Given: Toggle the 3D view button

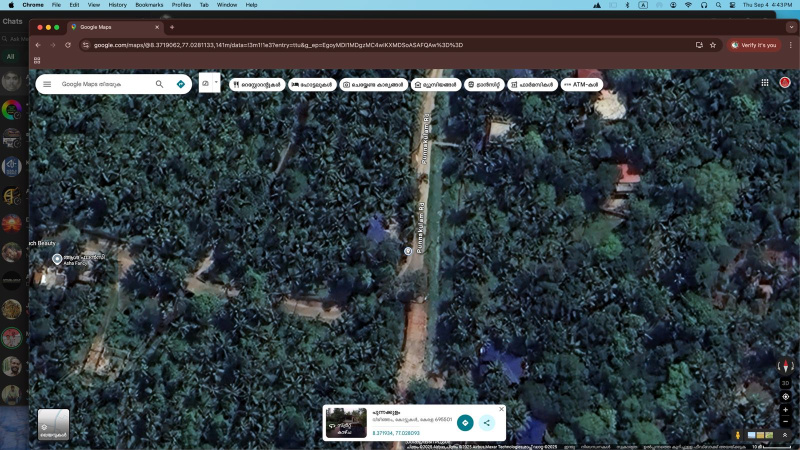Looking at the screenshot, I should tap(785, 383).
